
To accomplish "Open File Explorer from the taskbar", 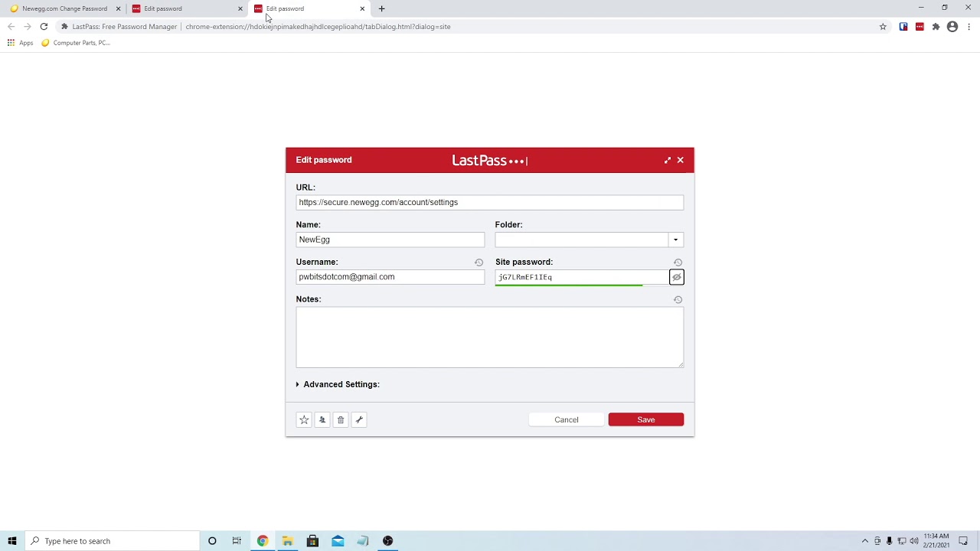I will pyautogui.click(x=288, y=541).
